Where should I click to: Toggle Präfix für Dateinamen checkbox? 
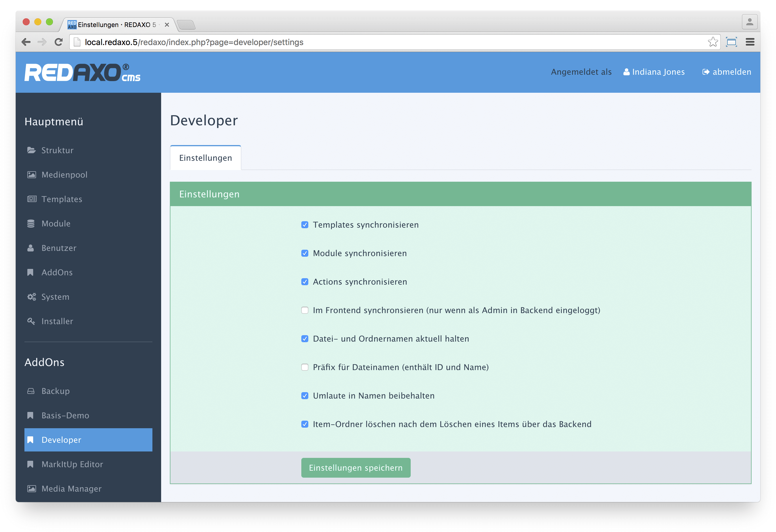(x=305, y=367)
